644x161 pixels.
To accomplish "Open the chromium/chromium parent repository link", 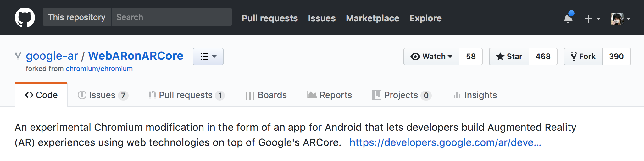I will coord(99,69).
